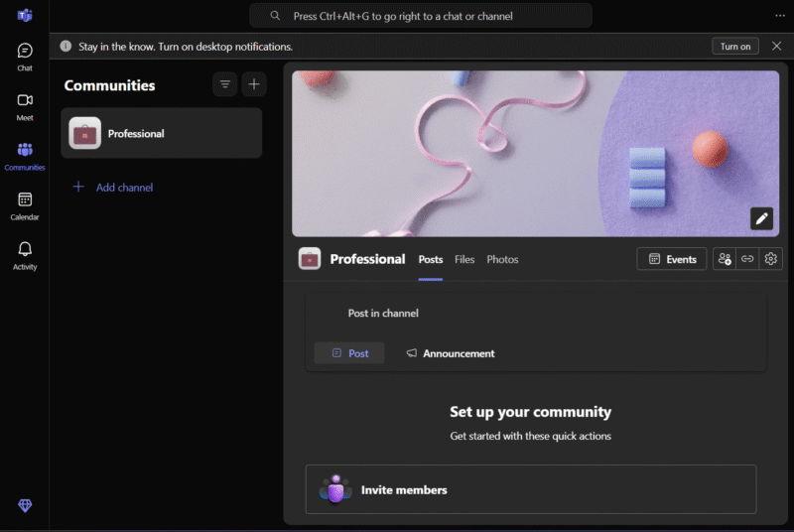Open the more options ellipsis menu
The image size is (794, 532).
pos(780,16)
